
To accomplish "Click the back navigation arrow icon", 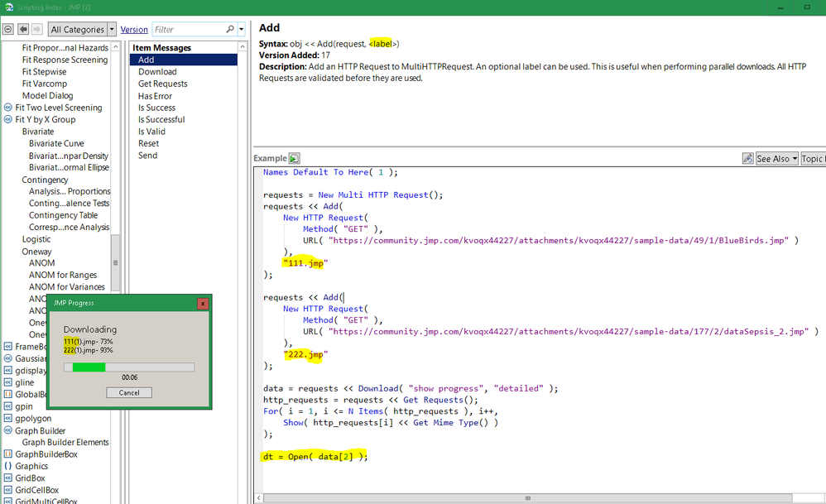I will click(x=22, y=29).
